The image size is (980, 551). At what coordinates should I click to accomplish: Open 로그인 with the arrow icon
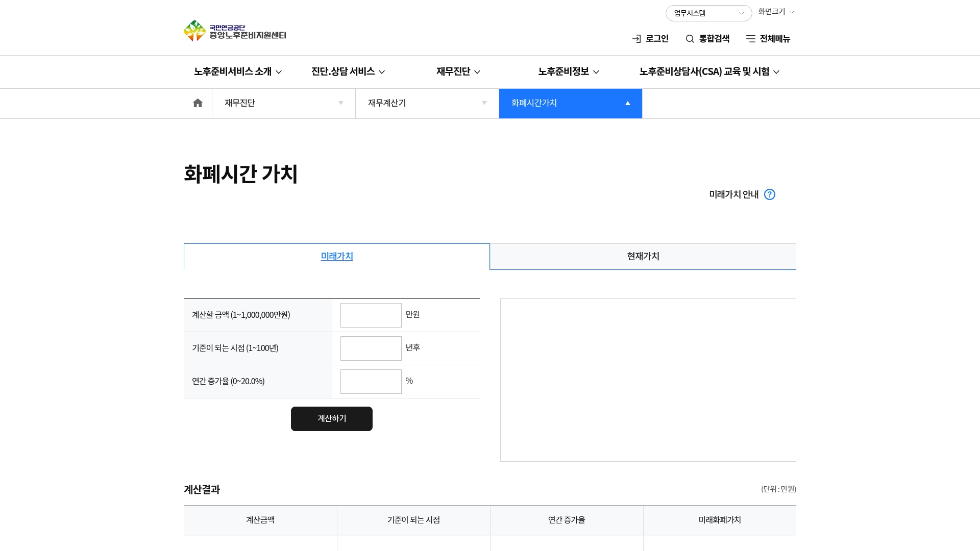(x=650, y=39)
